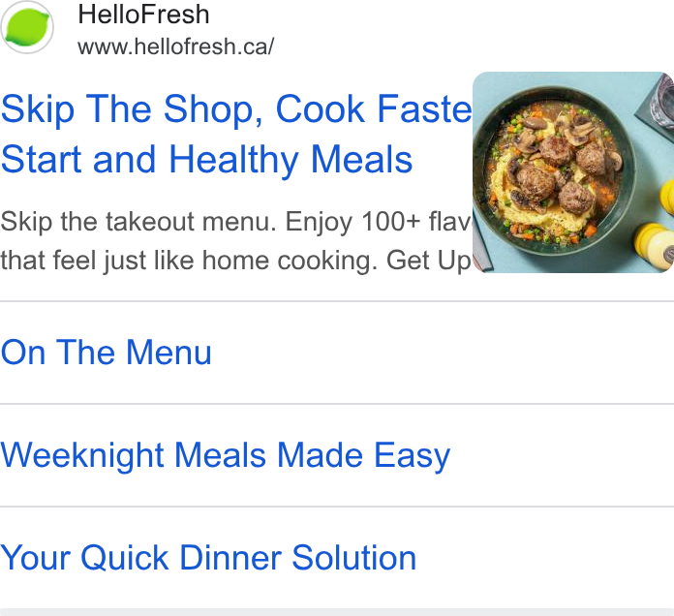Click the drinking glass in the ad photo

pyautogui.click(x=661, y=100)
